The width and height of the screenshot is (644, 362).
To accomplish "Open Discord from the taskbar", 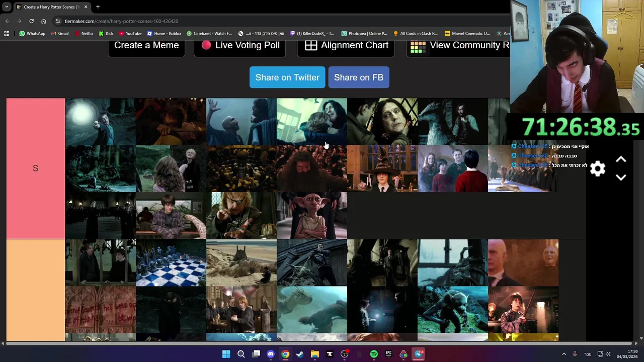I will pyautogui.click(x=271, y=354).
